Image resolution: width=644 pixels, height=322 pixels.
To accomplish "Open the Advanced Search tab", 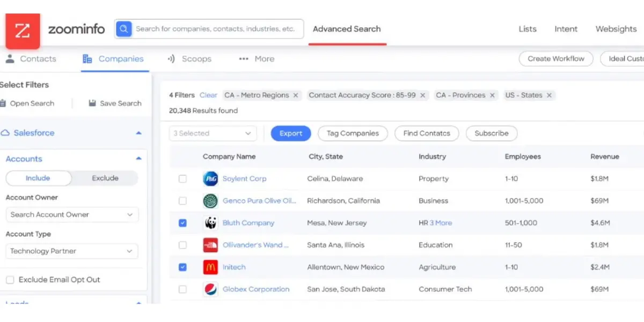I will pyautogui.click(x=347, y=29).
